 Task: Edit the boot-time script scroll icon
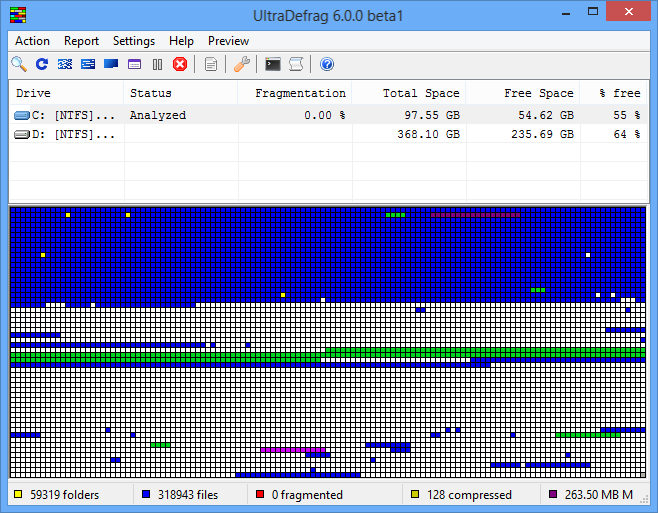296,64
